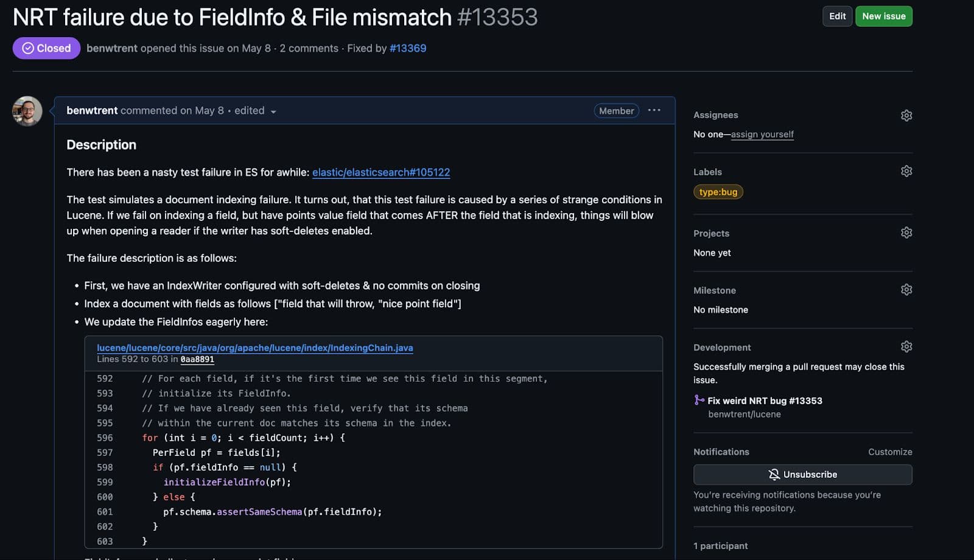Open the Assignees settings gear

pos(906,114)
